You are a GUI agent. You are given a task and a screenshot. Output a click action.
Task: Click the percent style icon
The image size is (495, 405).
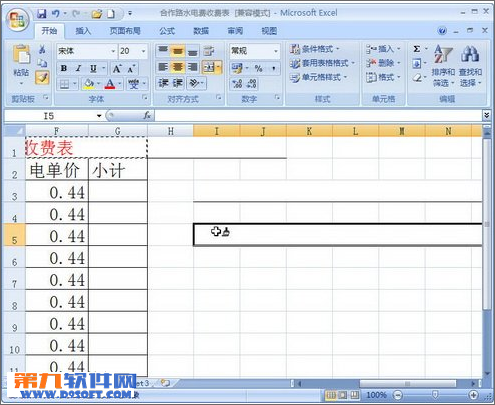(x=258, y=68)
